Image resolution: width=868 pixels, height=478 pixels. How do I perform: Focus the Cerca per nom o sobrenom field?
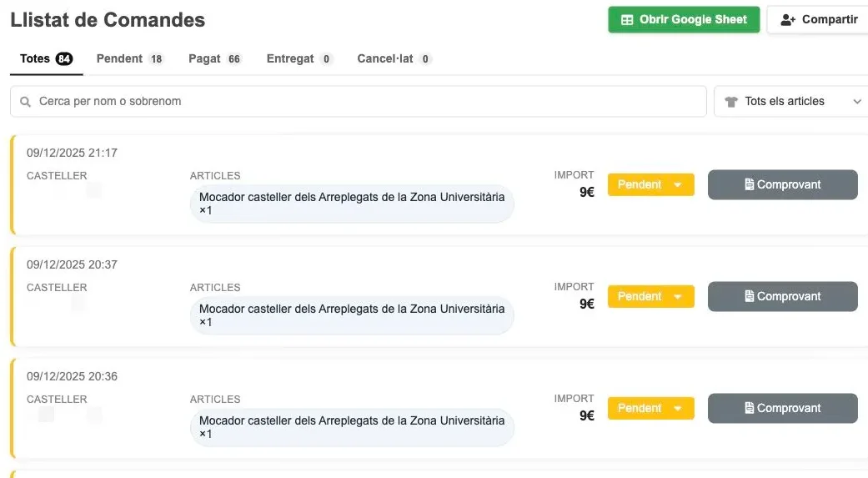click(359, 102)
